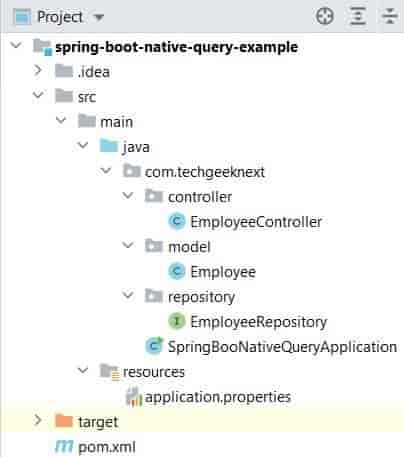Select the EmployeeController class icon
Viewport: 404px width, 457px height.
tap(177, 221)
